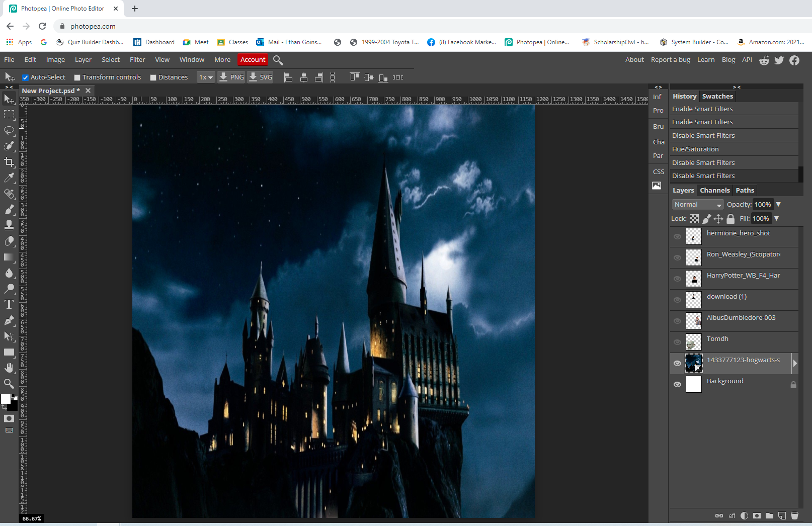Select the Zoom tool

click(9, 383)
